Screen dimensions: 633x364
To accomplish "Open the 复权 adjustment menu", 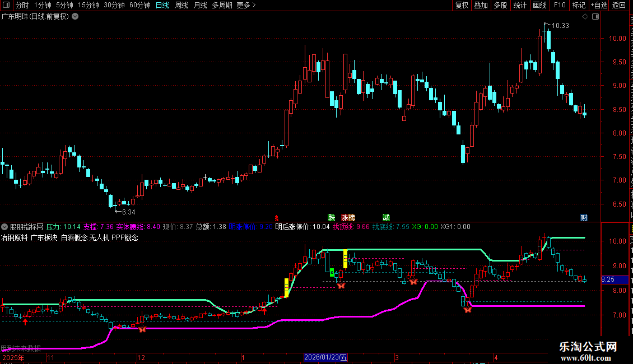I will tap(462, 5).
